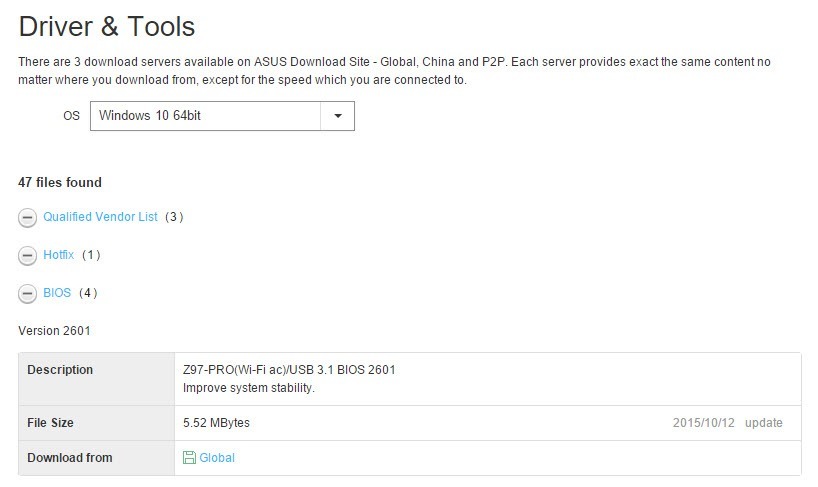Screen dimensions: 818x487
Task: Click the Description header cell
Action: click(60, 370)
